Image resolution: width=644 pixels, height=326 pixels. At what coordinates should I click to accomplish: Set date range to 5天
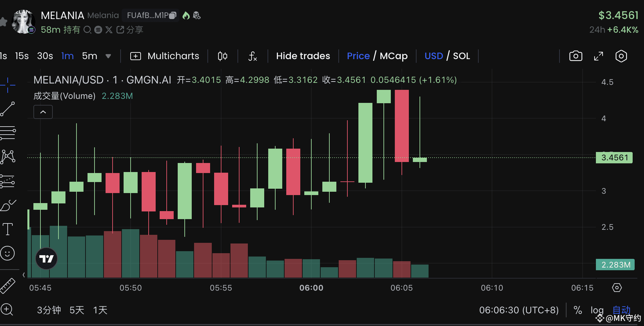coord(77,310)
